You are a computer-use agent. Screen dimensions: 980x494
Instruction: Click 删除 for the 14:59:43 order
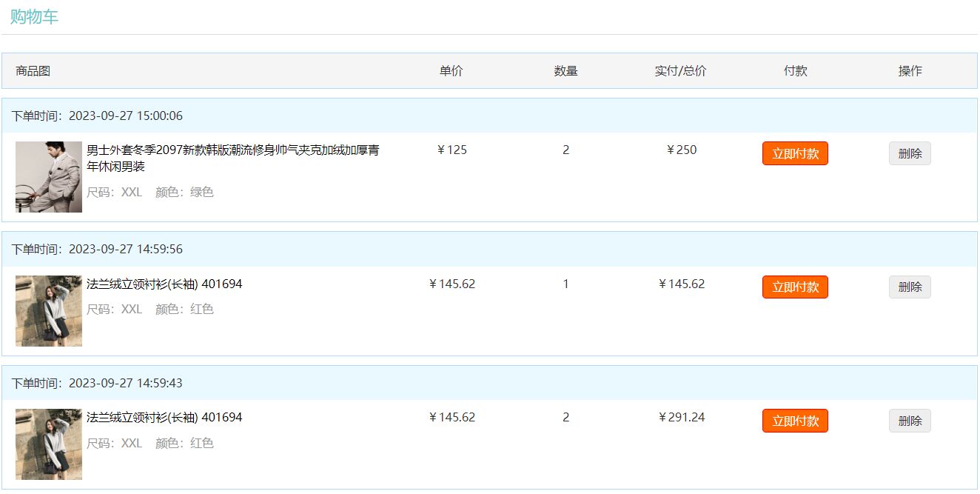point(909,421)
